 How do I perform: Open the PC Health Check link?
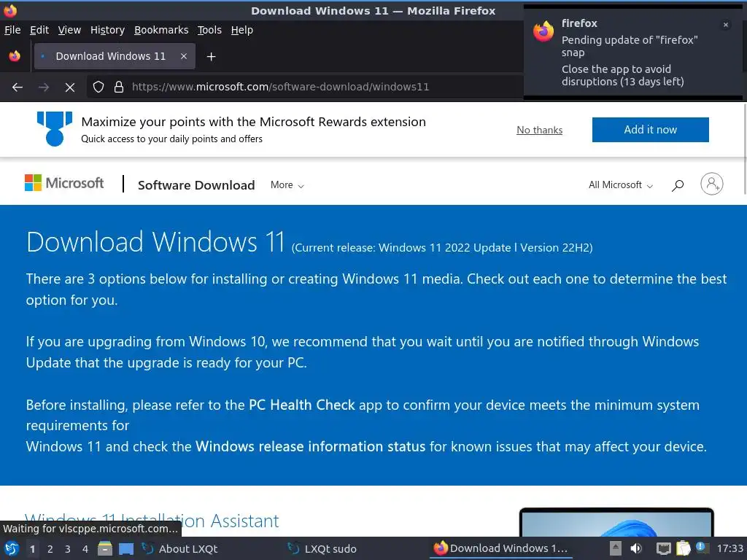point(301,405)
